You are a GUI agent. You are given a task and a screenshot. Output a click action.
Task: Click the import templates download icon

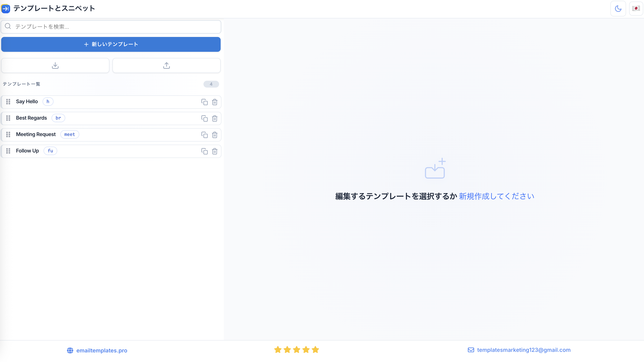coord(55,65)
